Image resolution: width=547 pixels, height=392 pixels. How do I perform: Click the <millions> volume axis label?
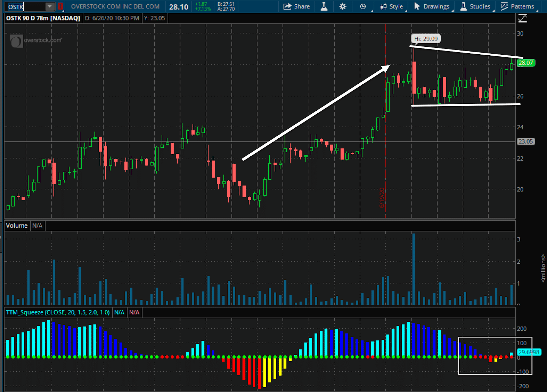point(543,268)
